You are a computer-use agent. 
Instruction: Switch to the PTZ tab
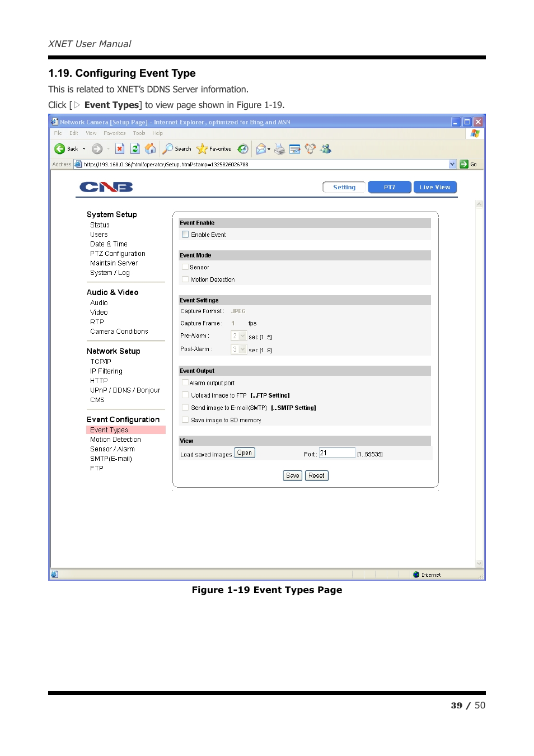coord(390,187)
